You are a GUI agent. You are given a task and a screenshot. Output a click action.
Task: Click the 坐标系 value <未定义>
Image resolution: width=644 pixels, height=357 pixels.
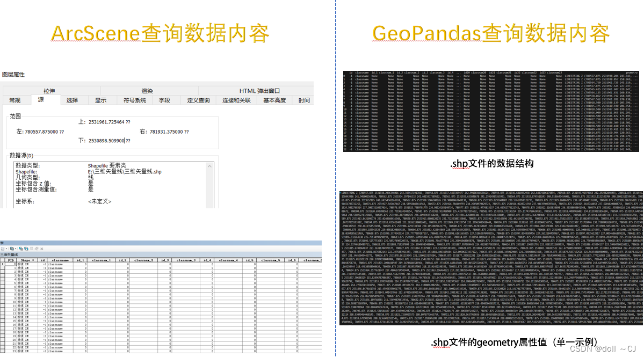pos(99,201)
